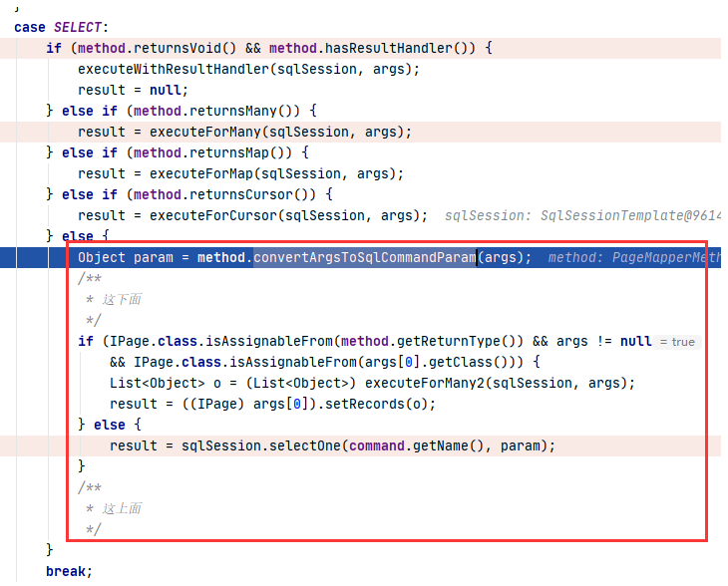Click highlighted 'convertArgsToSqlCommandParam' method
728x586 pixels.
tap(365, 257)
